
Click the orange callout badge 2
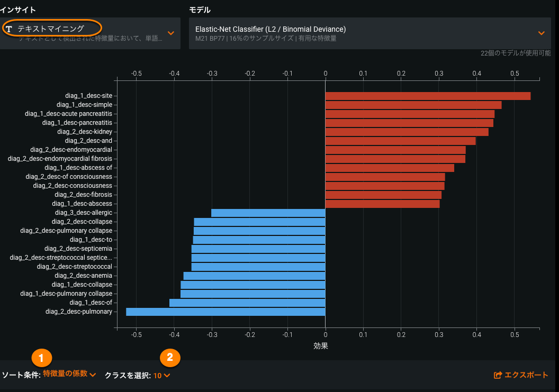coord(169,358)
